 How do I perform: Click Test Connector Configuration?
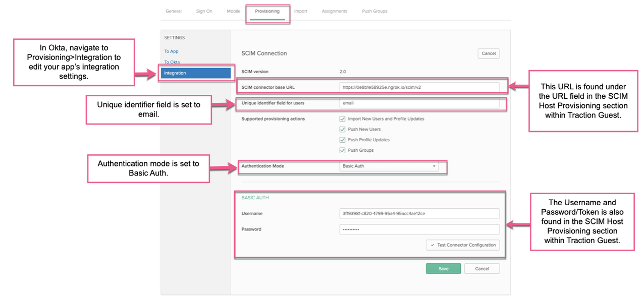click(x=462, y=245)
